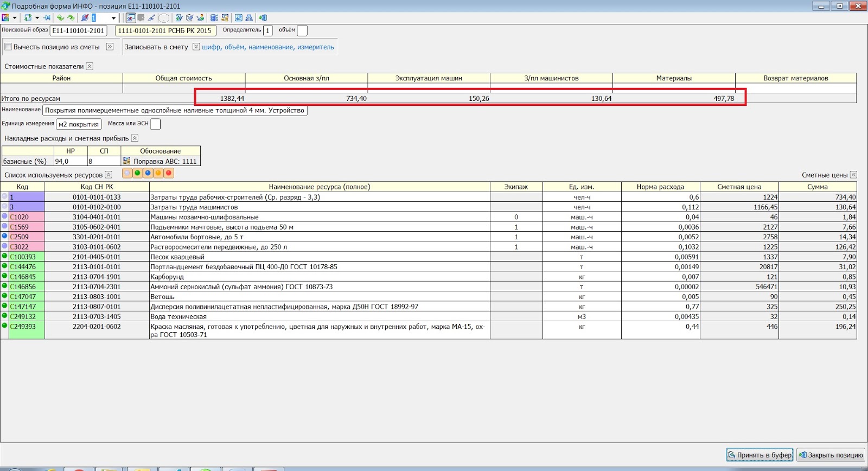Click the marker dot of row C2509

(4, 236)
